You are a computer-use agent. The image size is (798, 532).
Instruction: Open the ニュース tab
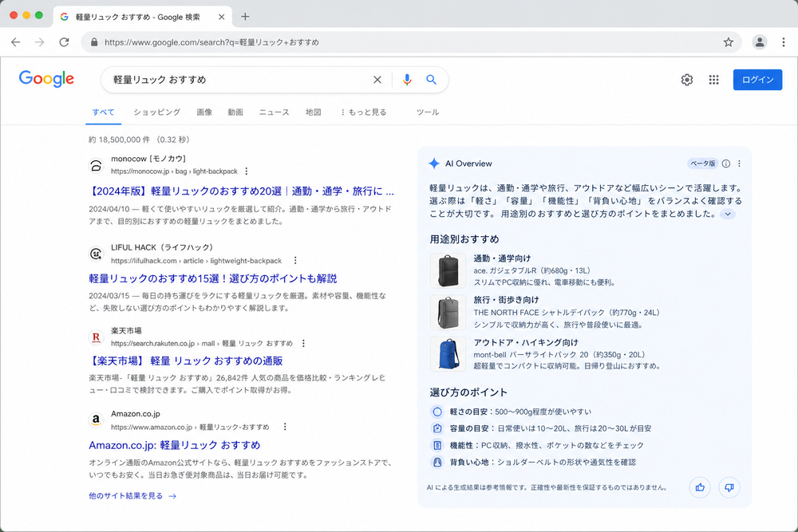[274, 112]
